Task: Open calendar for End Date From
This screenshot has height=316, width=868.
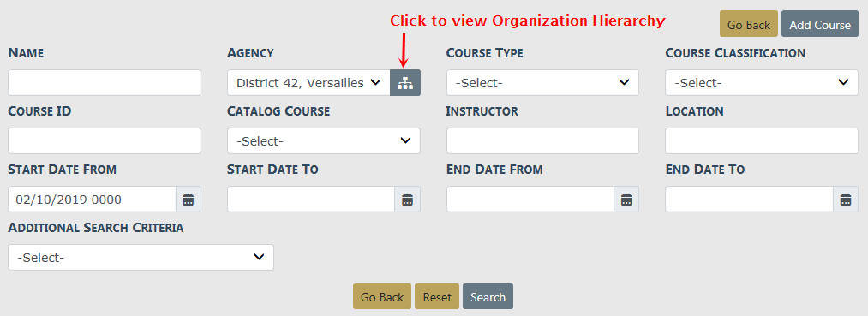Action: (x=626, y=200)
